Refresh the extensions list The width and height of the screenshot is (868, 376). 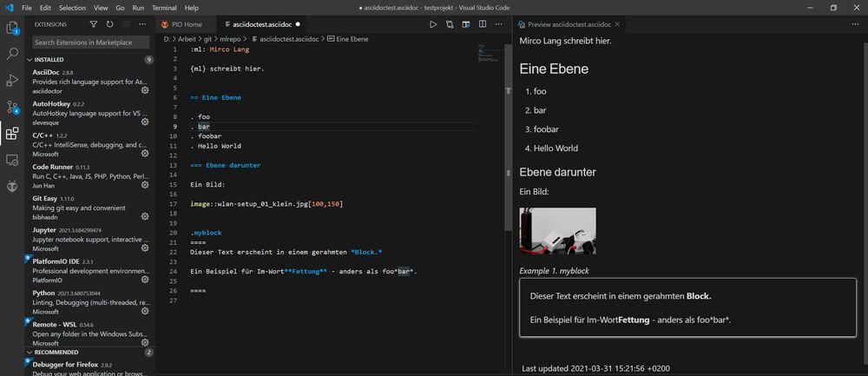click(109, 24)
